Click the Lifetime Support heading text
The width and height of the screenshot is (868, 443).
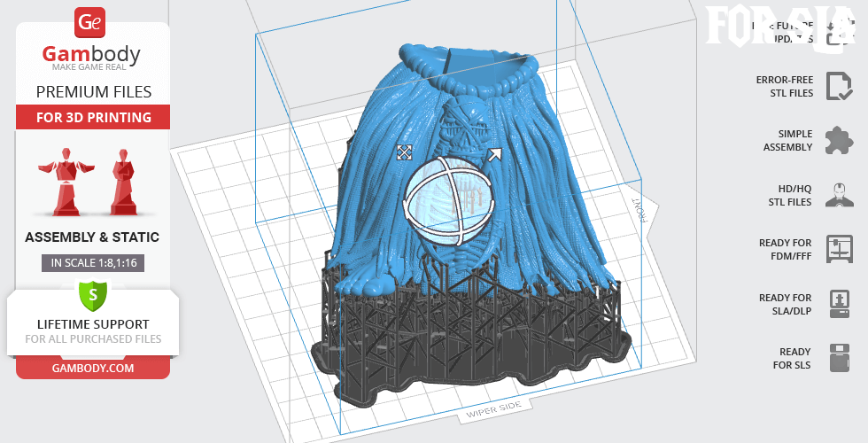point(93,324)
